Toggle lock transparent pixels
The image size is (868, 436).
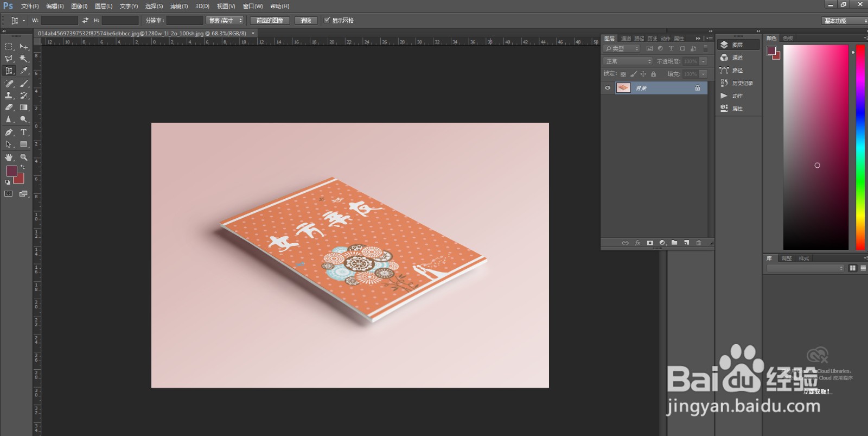point(623,74)
